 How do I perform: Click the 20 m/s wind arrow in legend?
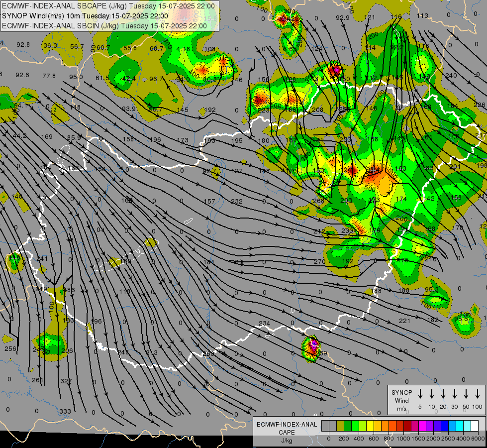coord(443,393)
